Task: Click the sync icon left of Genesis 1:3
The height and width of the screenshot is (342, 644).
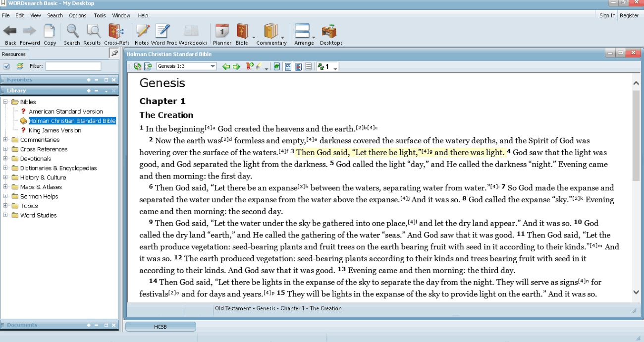Action: [x=137, y=66]
